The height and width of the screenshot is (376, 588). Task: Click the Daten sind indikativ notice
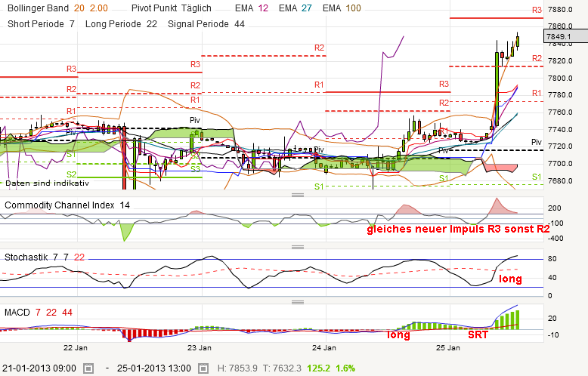pyautogui.click(x=48, y=183)
